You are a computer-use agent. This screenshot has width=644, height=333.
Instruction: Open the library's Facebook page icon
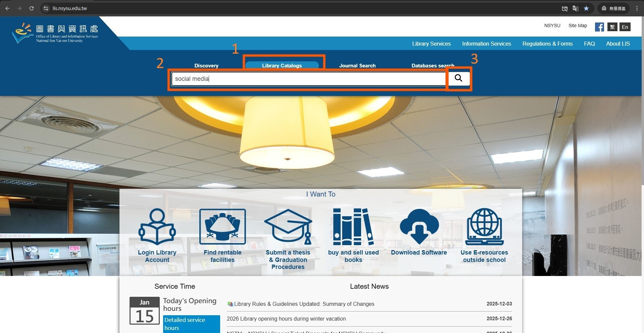[x=599, y=27]
